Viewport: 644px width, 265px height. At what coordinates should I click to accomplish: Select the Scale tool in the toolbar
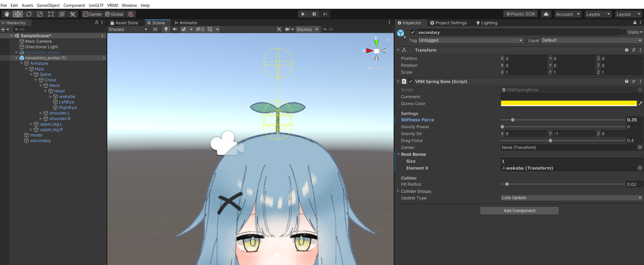(40, 14)
